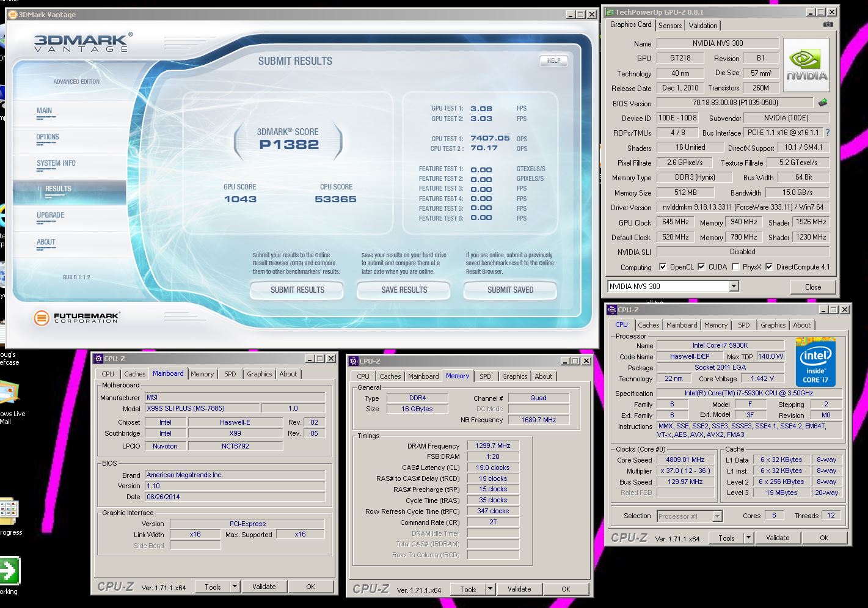The width and height of the screenshot is (868, 608).
Task: Open Tools dropdown arrow in Mainboard CPU-Z
Action: 235,587
